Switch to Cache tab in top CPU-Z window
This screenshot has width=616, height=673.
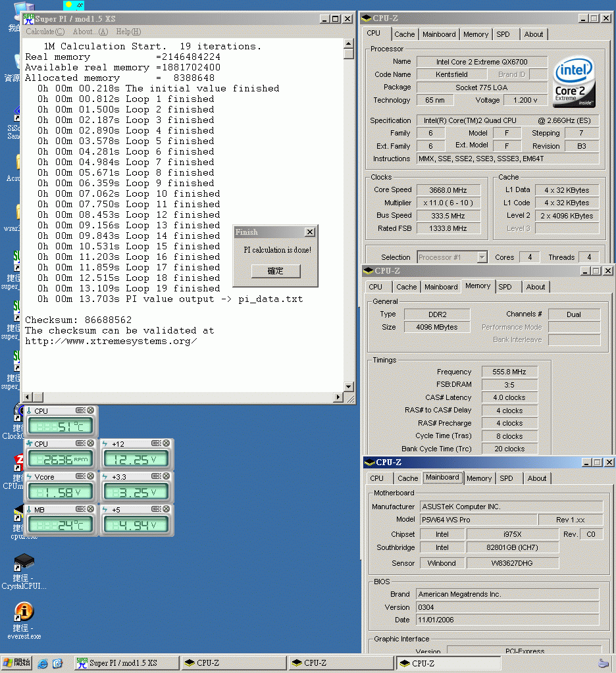(x=404, y=34)
